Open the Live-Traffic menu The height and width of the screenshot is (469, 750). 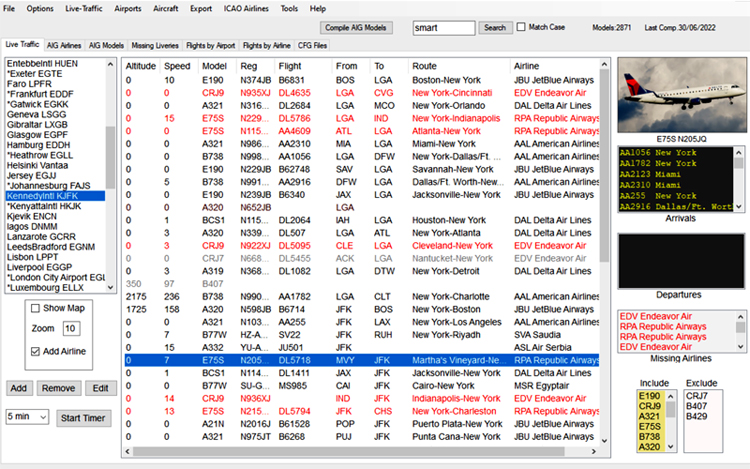(84, 9)
